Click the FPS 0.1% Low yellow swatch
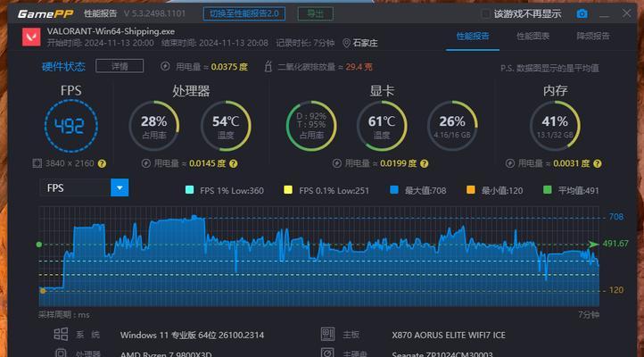 click(288, 190)
